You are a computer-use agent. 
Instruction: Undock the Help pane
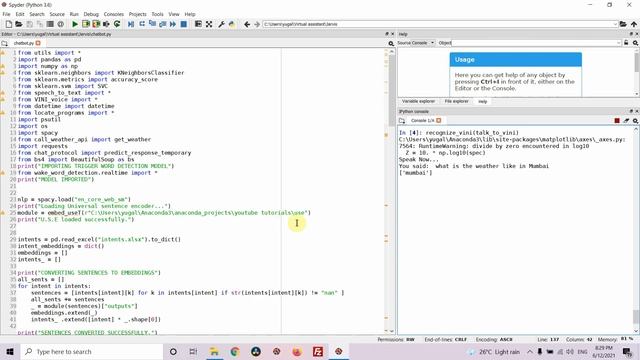coord(631,34)
